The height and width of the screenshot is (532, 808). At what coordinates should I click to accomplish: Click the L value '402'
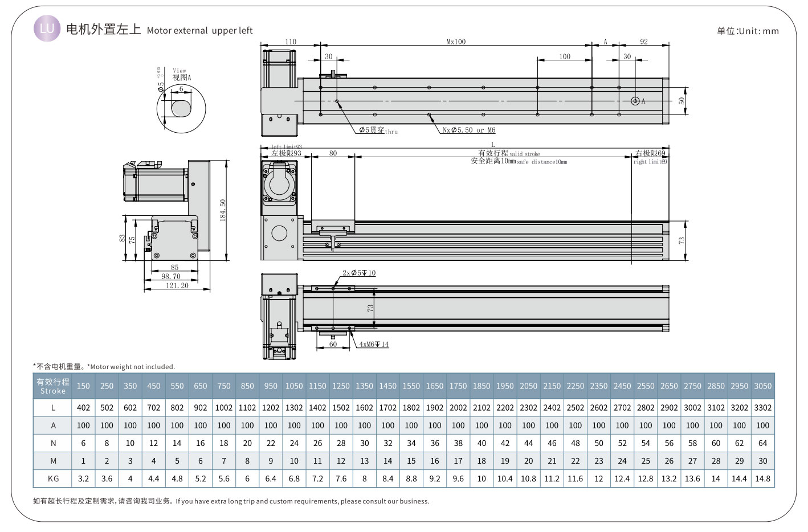tap(83, 408)
